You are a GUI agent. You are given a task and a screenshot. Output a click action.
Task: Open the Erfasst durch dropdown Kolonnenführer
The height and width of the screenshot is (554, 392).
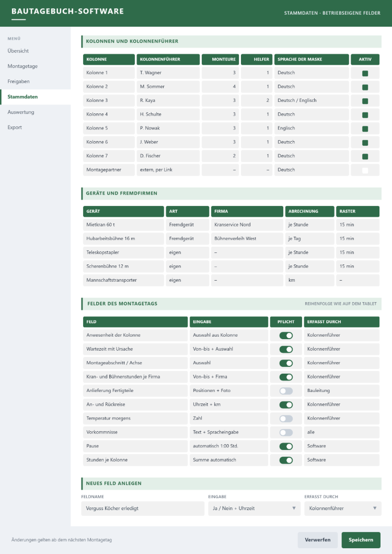(343, 509)
